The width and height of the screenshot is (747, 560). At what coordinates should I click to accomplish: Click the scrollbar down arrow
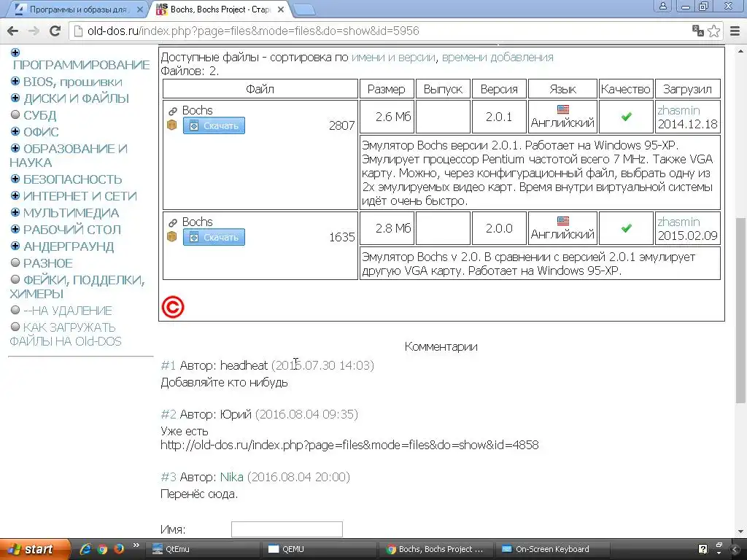pyautogui.click(x=741, y=532)
